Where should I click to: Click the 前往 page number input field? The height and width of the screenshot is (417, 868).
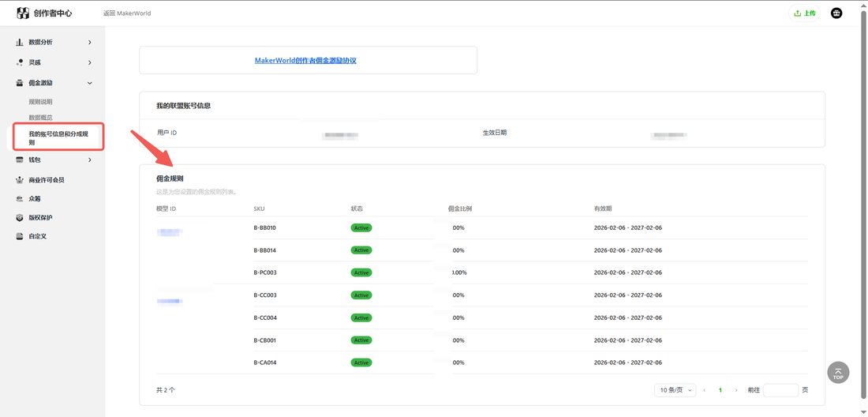click(780, 390)
